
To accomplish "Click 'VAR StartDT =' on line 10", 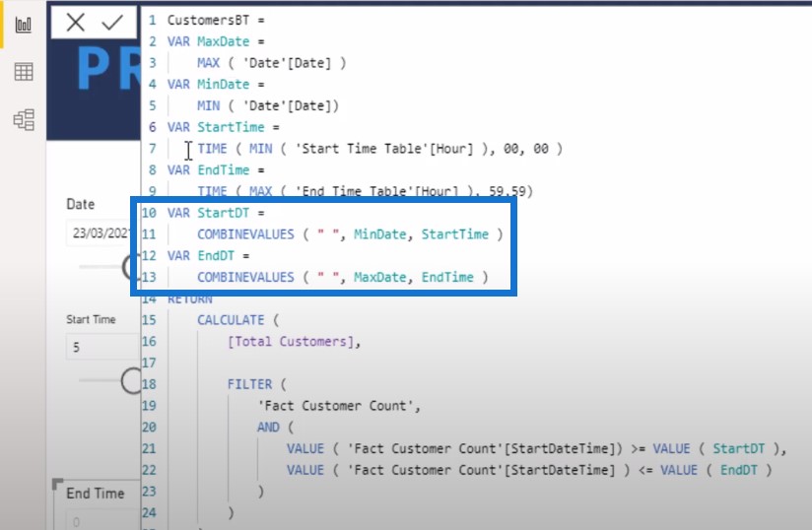I will 216,213.
